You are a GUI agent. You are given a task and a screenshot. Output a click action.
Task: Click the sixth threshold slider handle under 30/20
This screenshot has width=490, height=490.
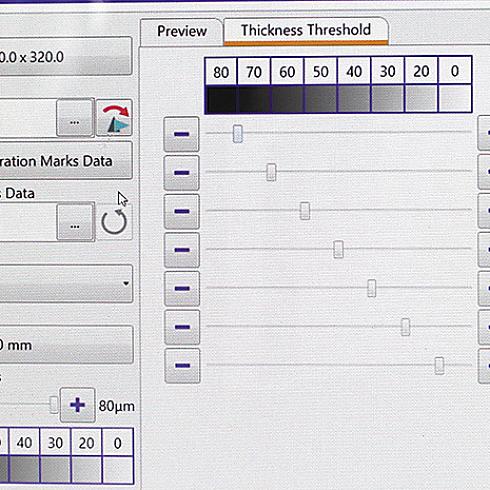[x=405, y=327]
